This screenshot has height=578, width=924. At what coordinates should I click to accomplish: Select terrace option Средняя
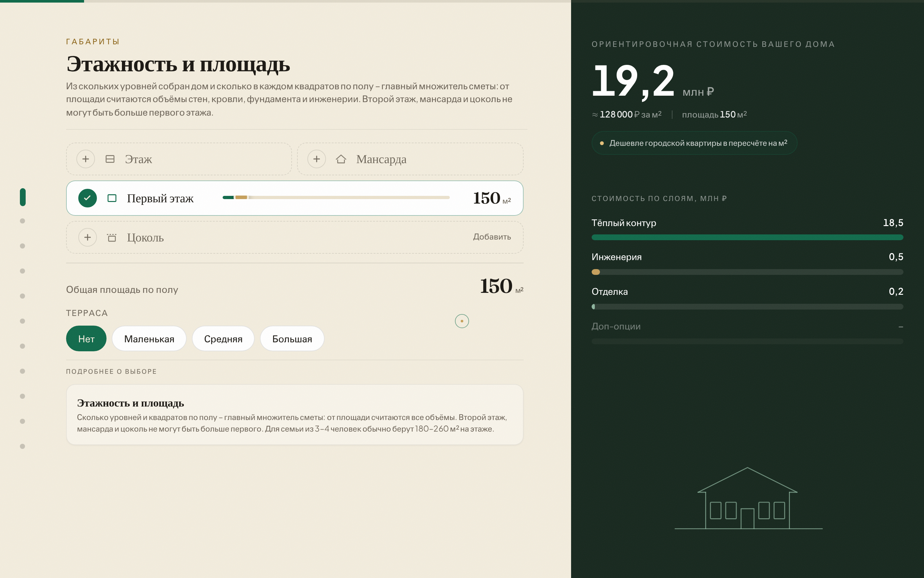click(x=223, y=339)
